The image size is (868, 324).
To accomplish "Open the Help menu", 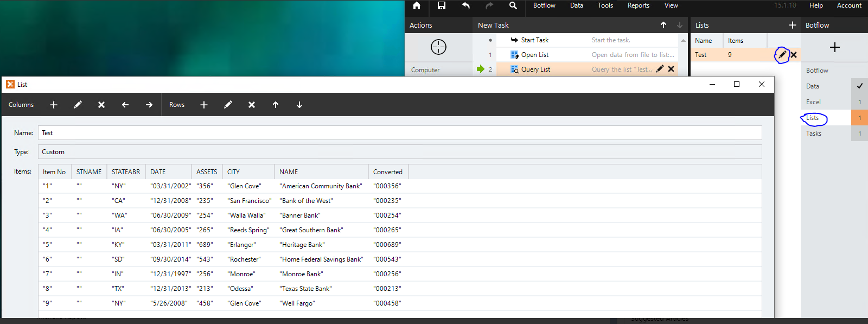I will point(816,5).
